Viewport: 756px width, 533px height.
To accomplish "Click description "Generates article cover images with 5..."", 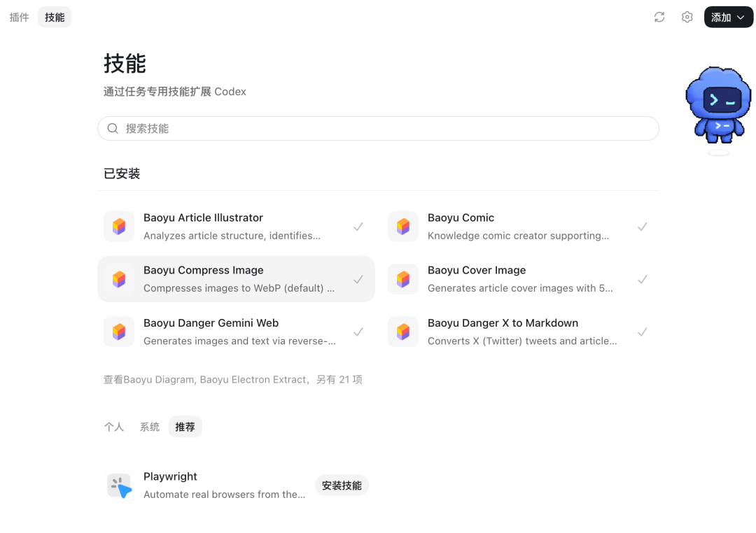I will (x=520, y=288).
